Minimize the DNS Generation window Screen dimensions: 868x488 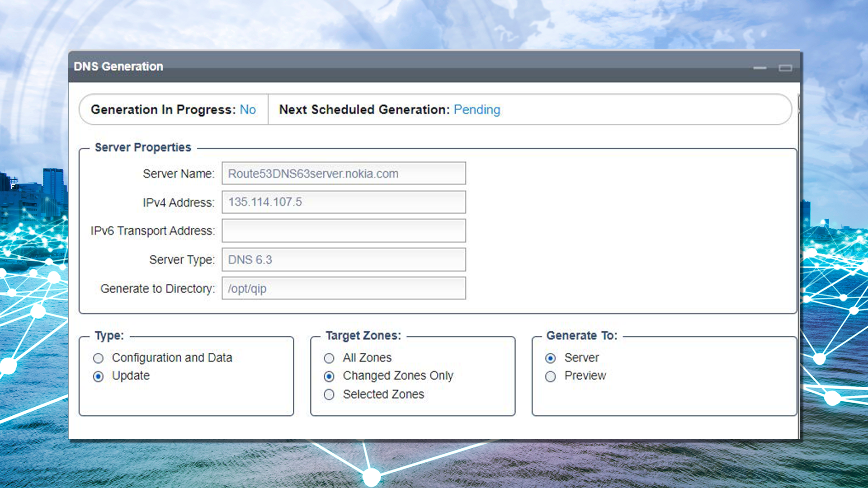pyautogui.click(x=759, y=68)
